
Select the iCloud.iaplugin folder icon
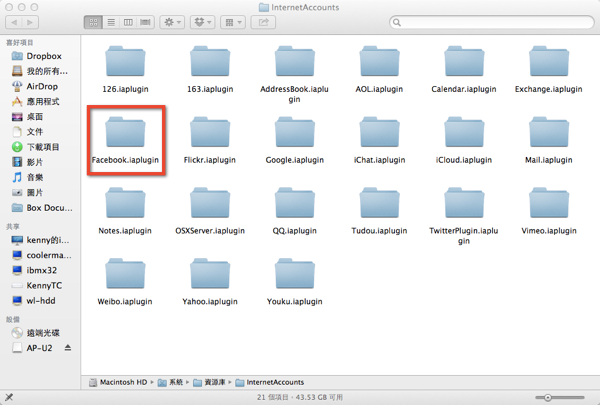[x=464, y=132]
